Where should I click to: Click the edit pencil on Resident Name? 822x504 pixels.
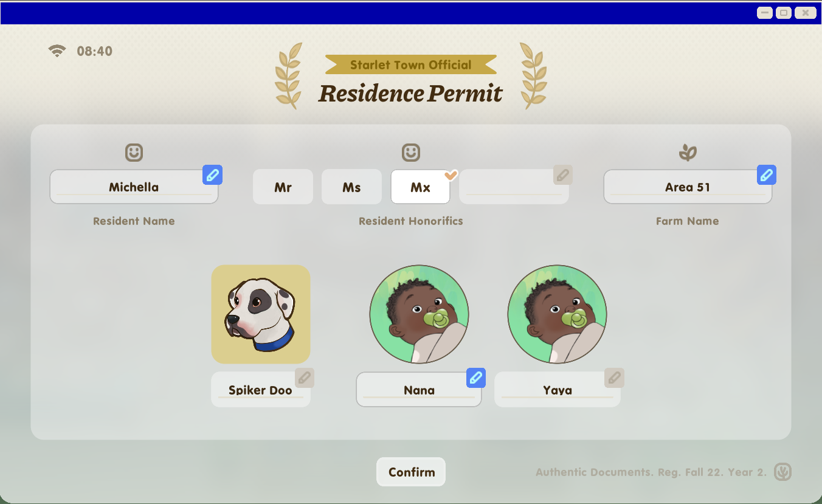[x=212, y=175]
